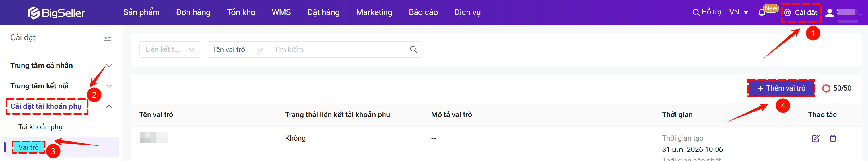Click the Thêm vai trò button
The width and height of the screenshot is (868, 161).
pos(781,88)
